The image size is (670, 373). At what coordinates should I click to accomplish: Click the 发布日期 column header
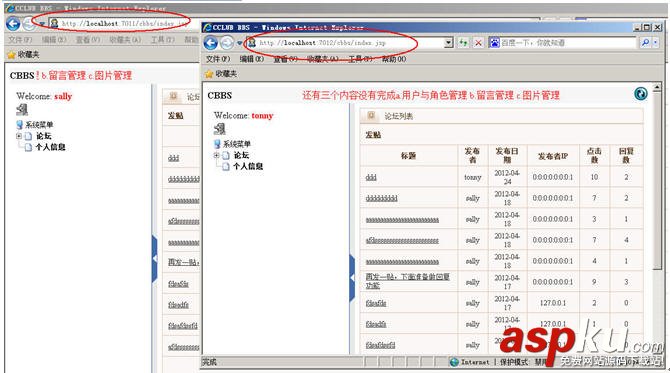pyautogui.click(x=507, y=156)
